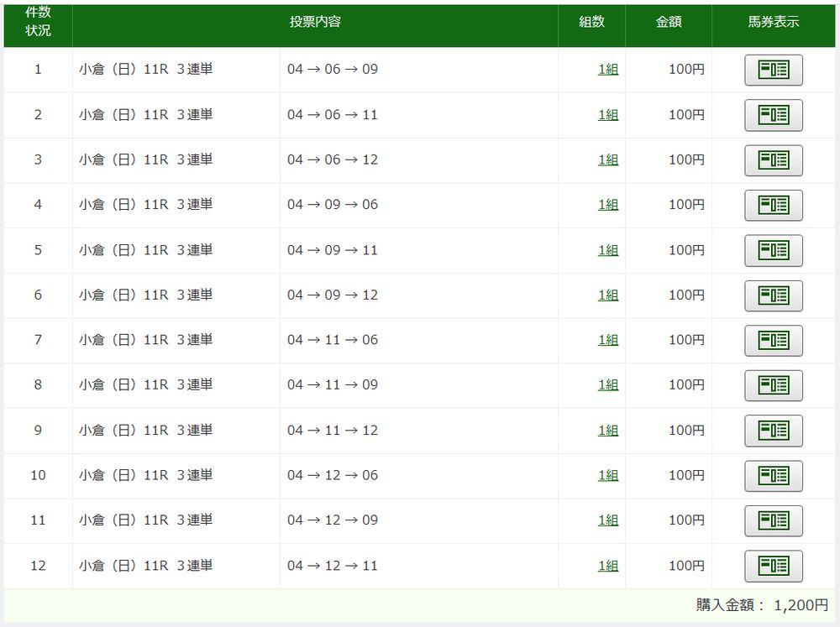Image resolution: width=840 pixels, height=627 pixels.
Task: Select bet combination 04 → 12 → 06
Action: point(333,475)
